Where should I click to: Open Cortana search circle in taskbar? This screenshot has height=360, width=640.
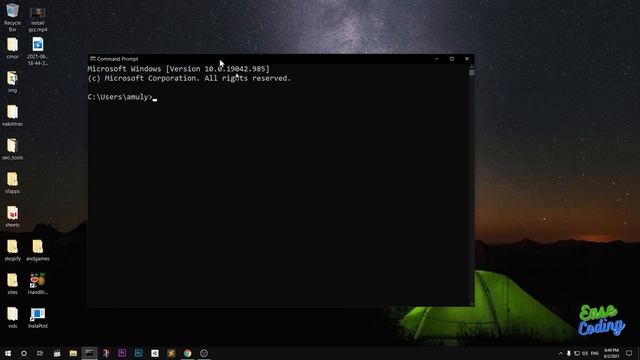[x=24, y=353]
